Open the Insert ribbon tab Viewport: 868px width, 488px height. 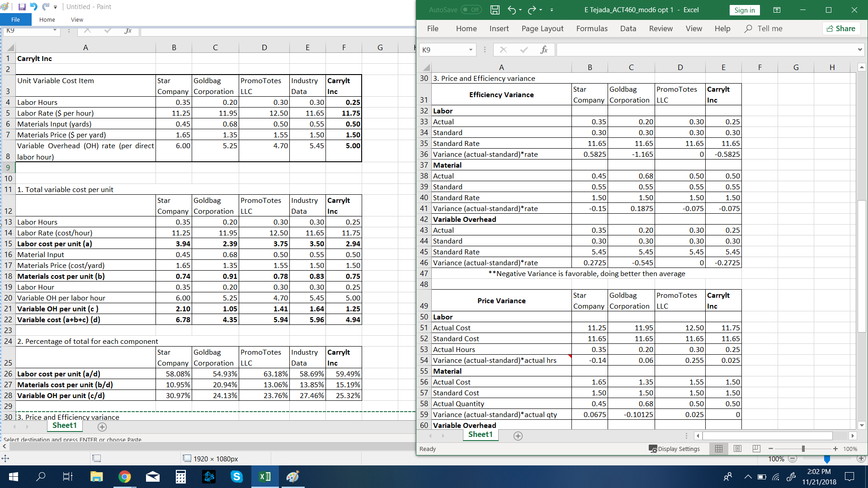tap(499, 28)
